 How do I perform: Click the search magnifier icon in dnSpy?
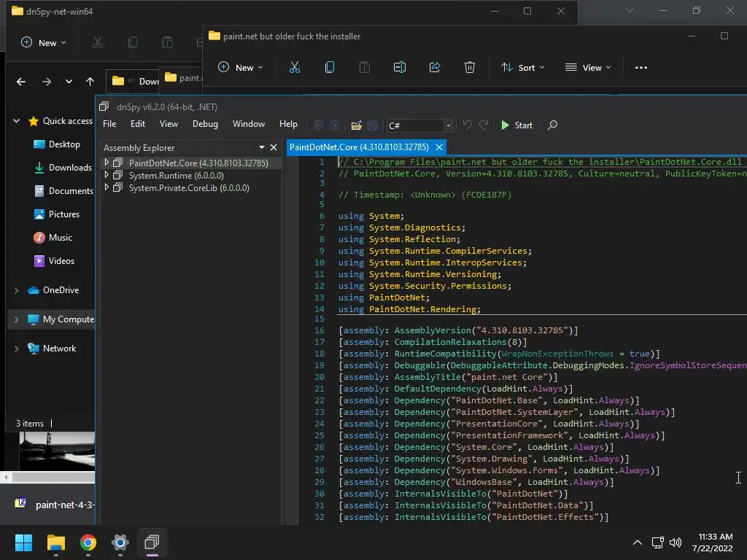point(552,125)
